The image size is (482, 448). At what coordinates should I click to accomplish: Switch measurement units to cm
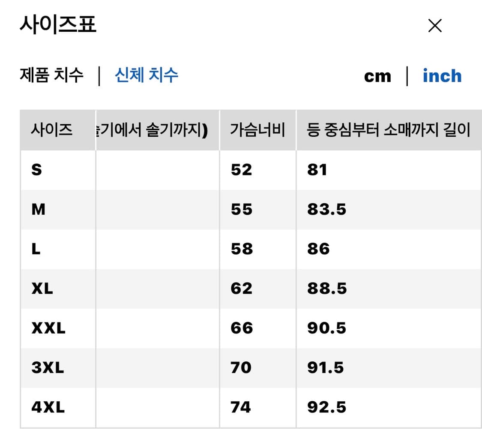[377, 75]
